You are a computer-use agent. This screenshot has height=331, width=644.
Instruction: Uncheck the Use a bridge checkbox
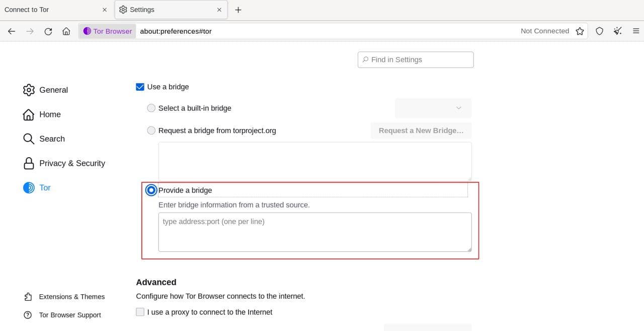140,87
